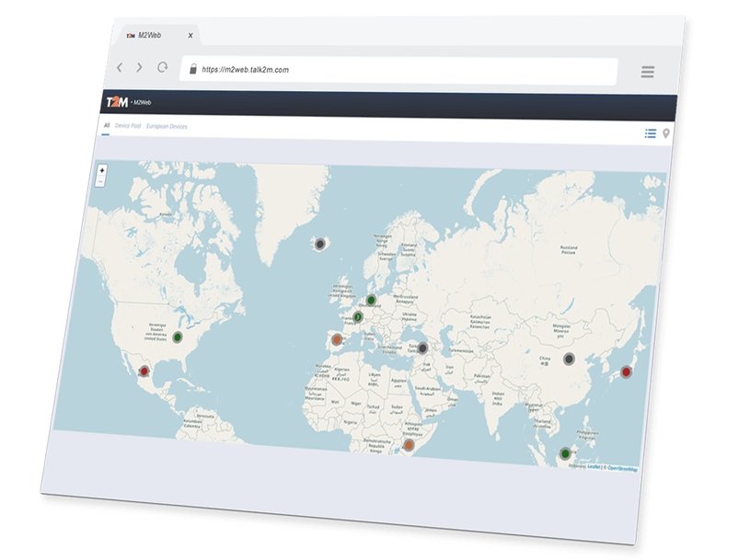This screenshot has width=738, height=560.
Task: Zoom out on the map
Action: (x=101, y=181)
